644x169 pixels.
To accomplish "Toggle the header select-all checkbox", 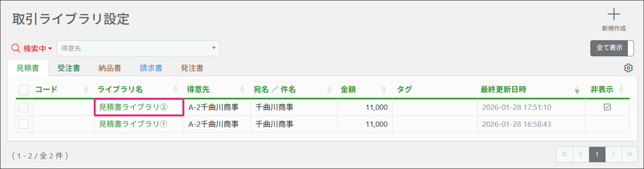I will [x=24, y=90].
